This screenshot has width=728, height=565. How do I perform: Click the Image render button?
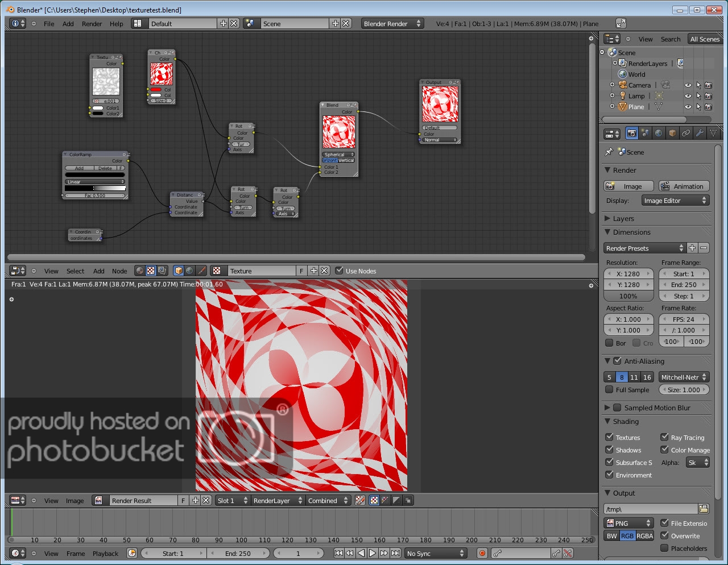(x=628, y=186)
